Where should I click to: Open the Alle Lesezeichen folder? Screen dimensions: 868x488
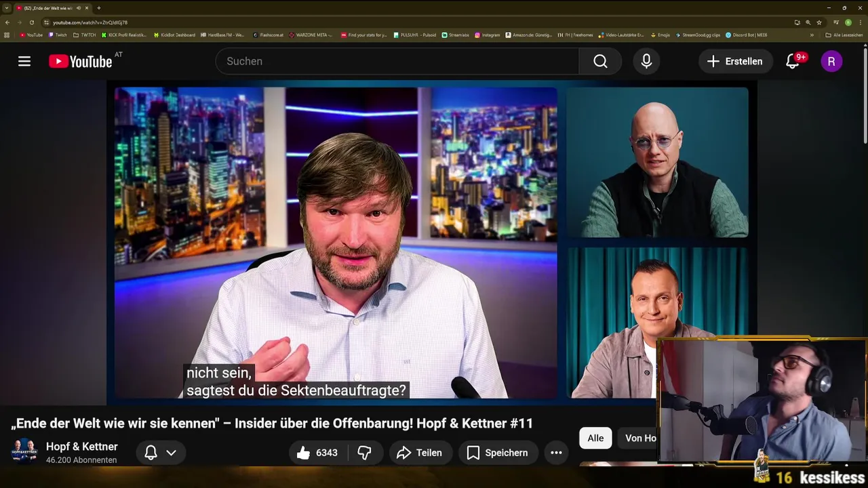844,35
